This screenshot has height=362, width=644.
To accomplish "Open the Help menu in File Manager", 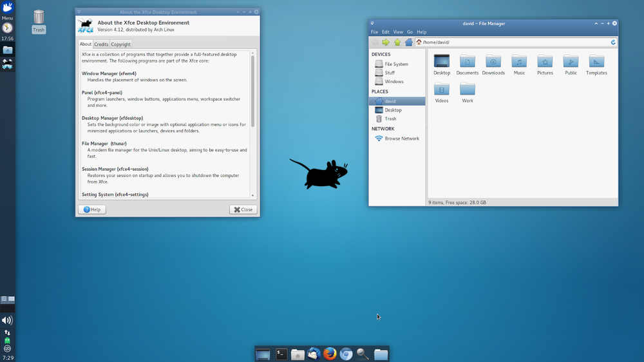I will pyautogui.click(x=421, y=32).
